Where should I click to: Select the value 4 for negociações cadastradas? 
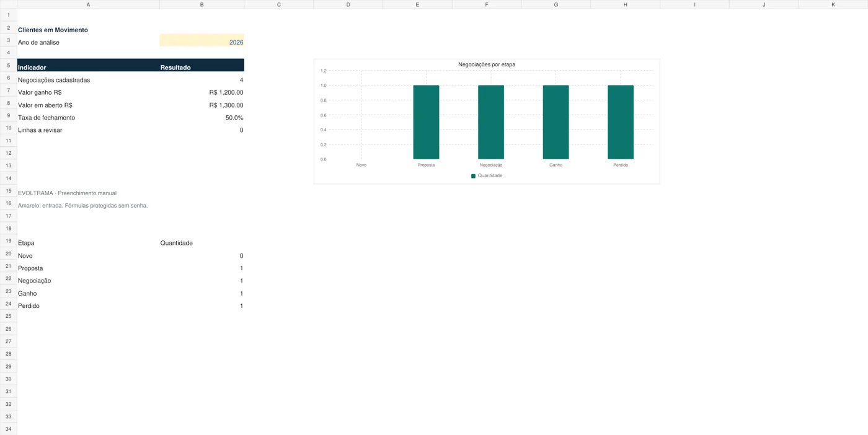click(x=201, y=78)
